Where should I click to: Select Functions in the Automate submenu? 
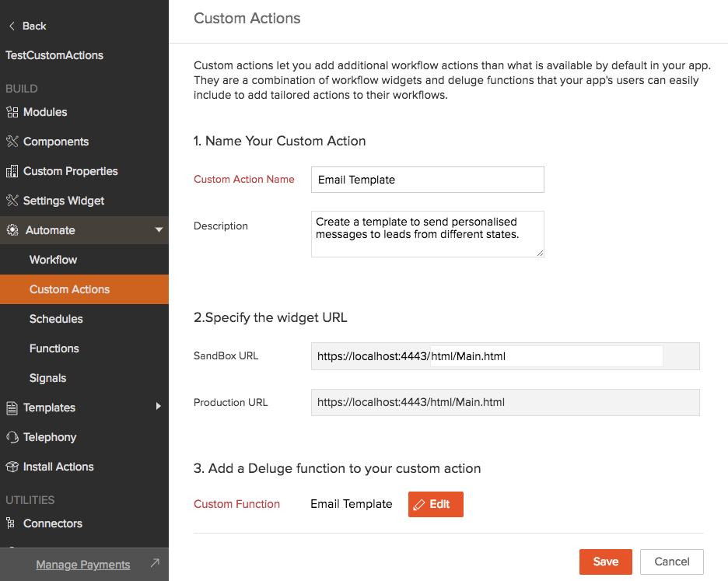pos(54,348)
